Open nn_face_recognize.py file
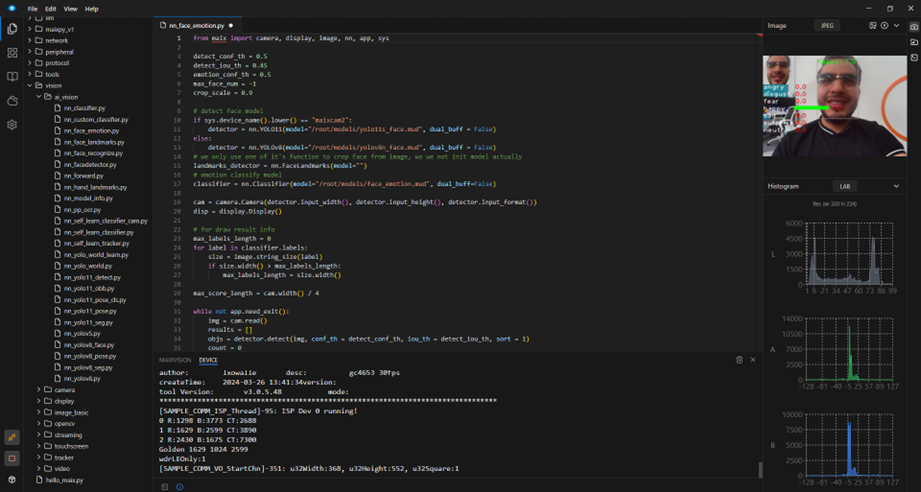This screenshot has width=921, height=492. click(x=93, y=153)
